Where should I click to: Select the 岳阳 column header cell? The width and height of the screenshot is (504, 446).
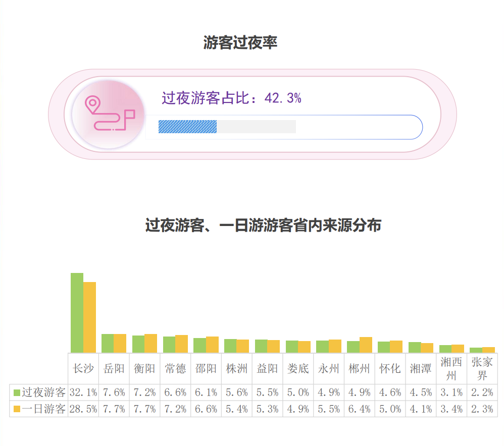[114, 368]
